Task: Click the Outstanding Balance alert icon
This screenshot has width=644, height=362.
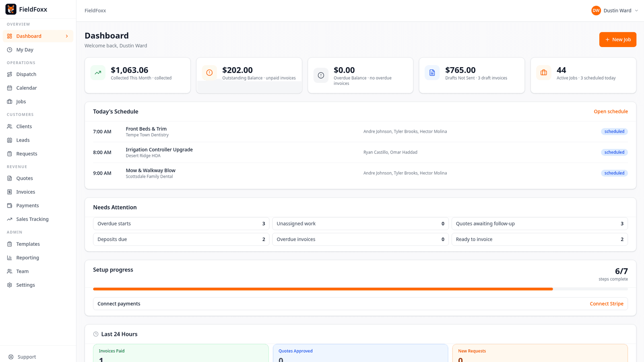Action: pyautogui.click(x=209, y=73)
